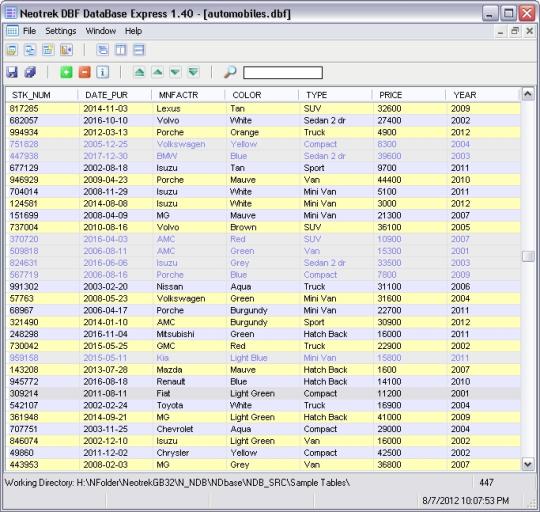540x512 pixels.
Task: Click the cascade windows icon
Action: coord(102,50)
